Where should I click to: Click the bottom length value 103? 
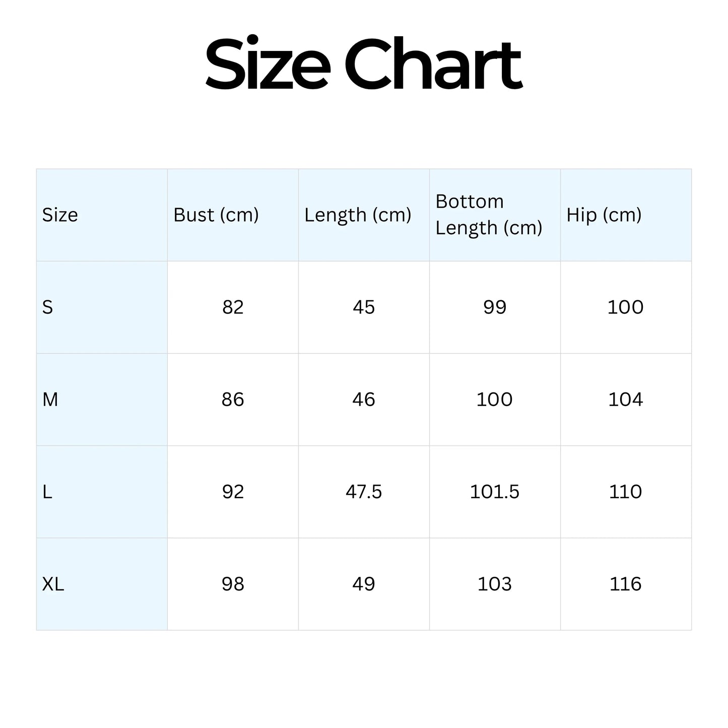(495, 584)
